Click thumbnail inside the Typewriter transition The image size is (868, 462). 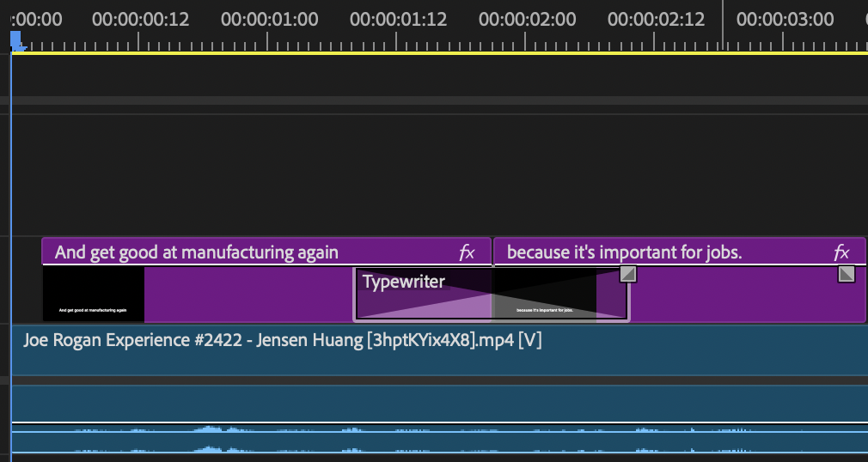pyautogui.click(x=545, y=295)
